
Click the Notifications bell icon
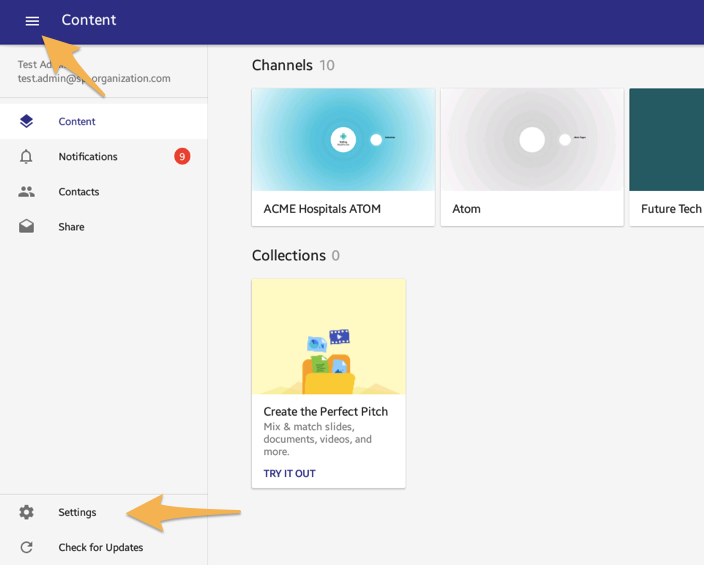26,156
